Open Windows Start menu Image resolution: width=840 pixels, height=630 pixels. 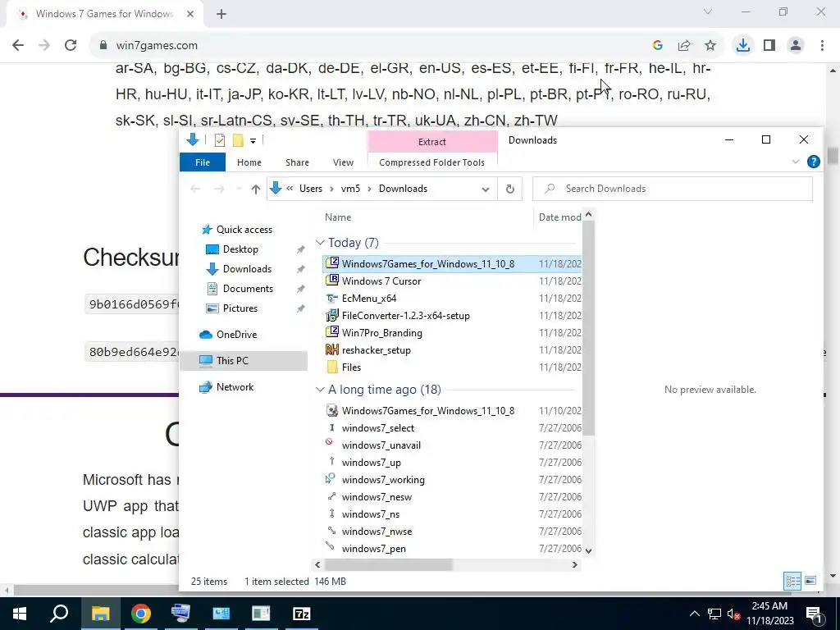20,614
